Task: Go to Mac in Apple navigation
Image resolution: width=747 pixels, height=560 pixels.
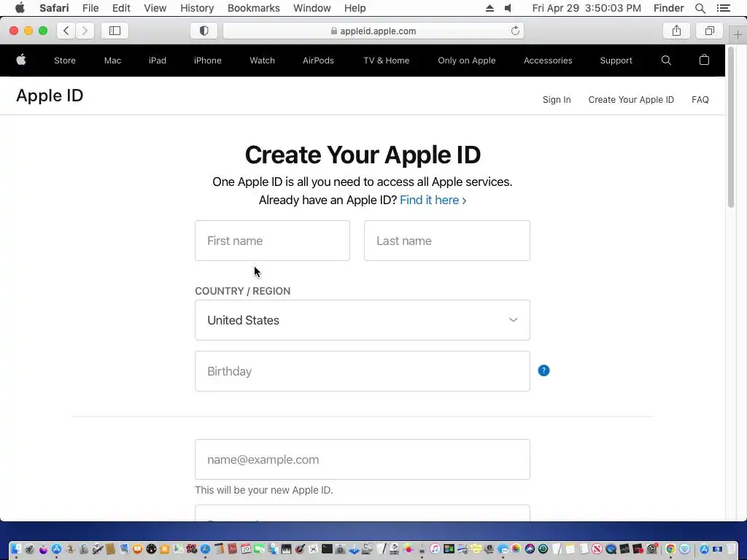Action: pyautogui.click(x=112, y=61)
